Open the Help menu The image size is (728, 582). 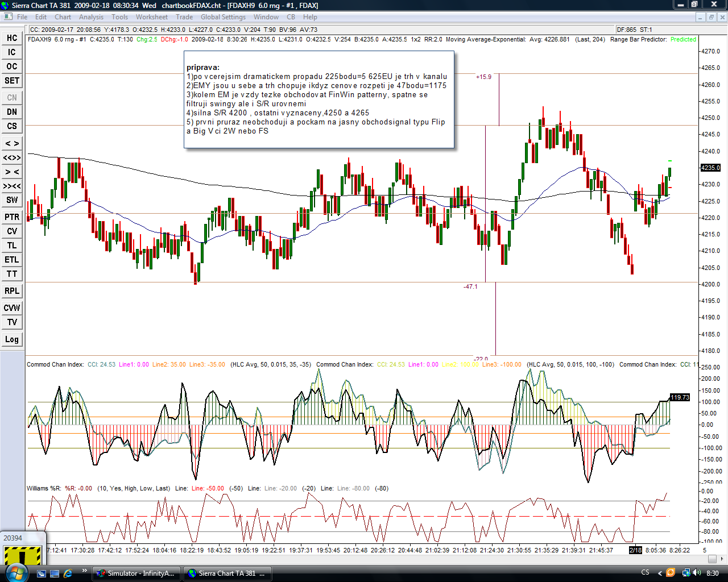click(310, 17)
